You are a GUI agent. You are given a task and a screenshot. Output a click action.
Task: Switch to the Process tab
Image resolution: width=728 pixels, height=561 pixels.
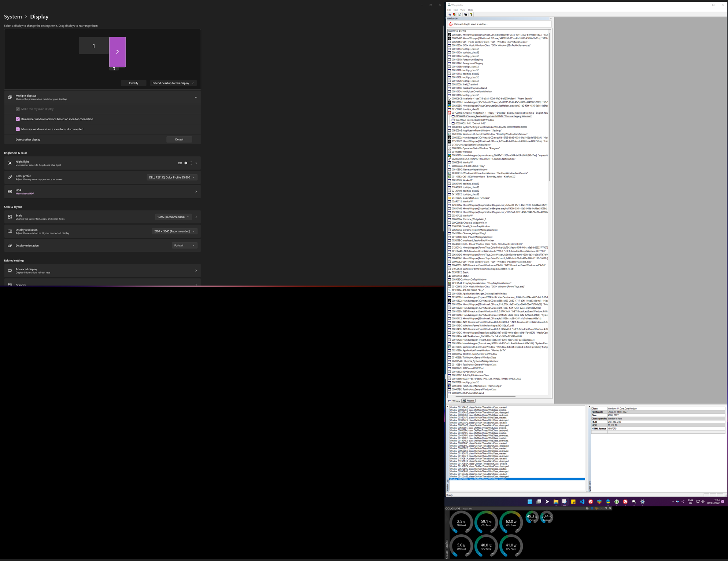click(x=469, y=401)
